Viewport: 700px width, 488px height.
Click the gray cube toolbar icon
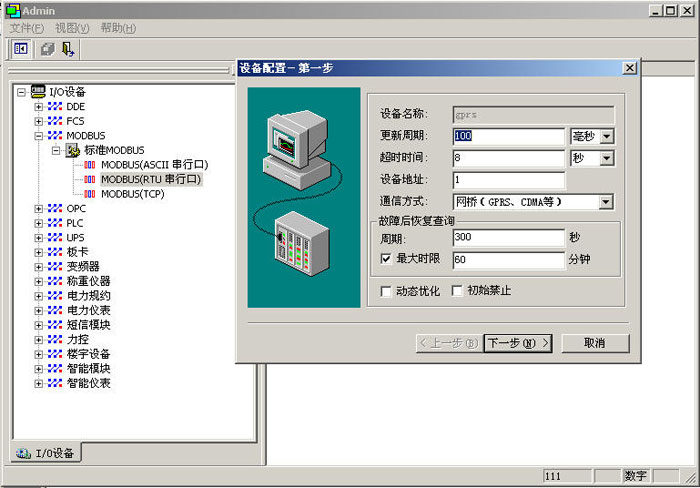coord(47,48)
